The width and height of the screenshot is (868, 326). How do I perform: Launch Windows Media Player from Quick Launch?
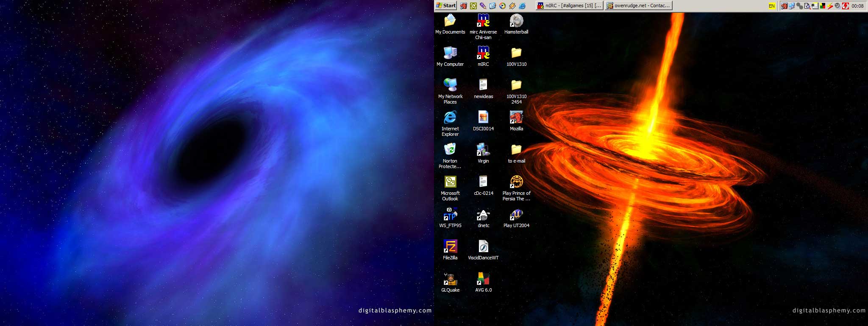tap(502, 6)
